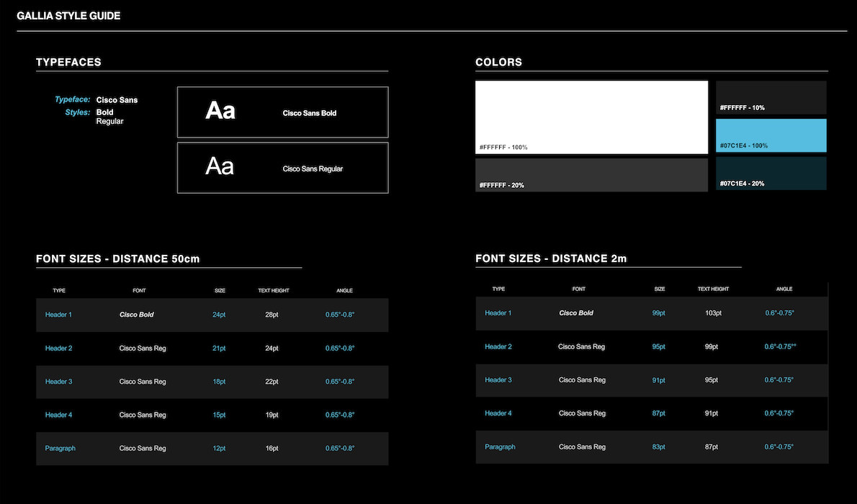Click Cisco Bold font cell in 50cm table
This screenshot has height=504, width=857.
pos(137,315)
